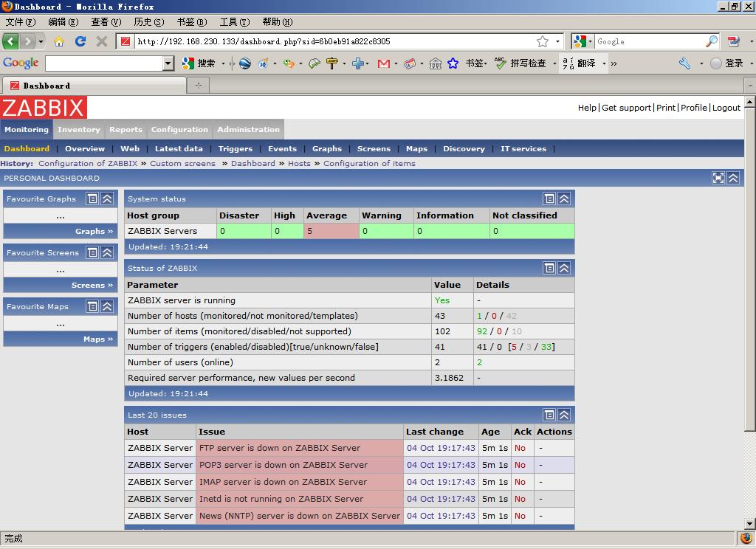Switch to the Inventory tab
The image size is (756, 549).
coord(78,129)
